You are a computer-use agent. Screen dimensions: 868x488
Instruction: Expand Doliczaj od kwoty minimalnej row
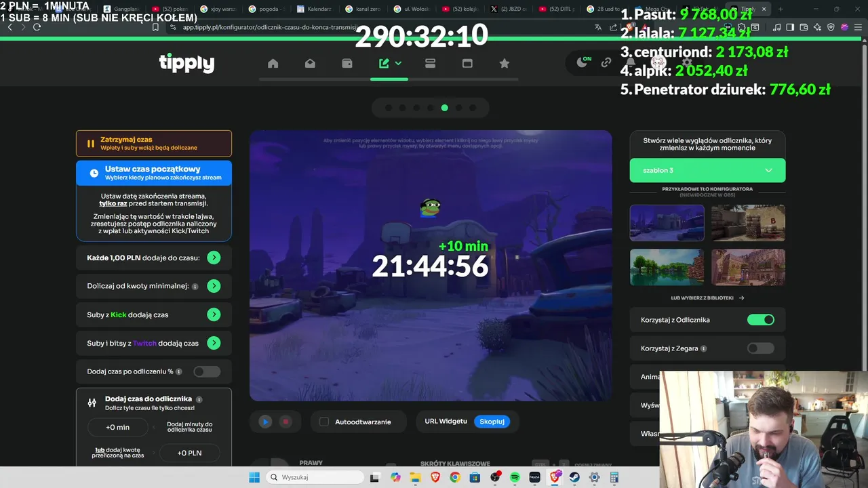214,286
